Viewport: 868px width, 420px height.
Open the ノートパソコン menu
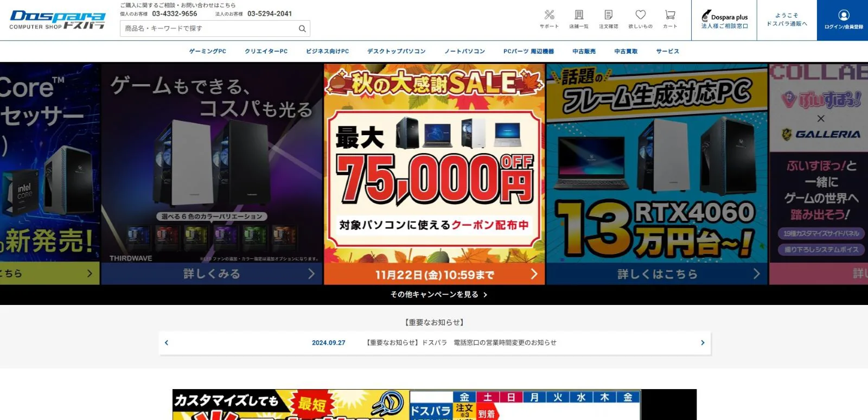(x=464, y=52)
